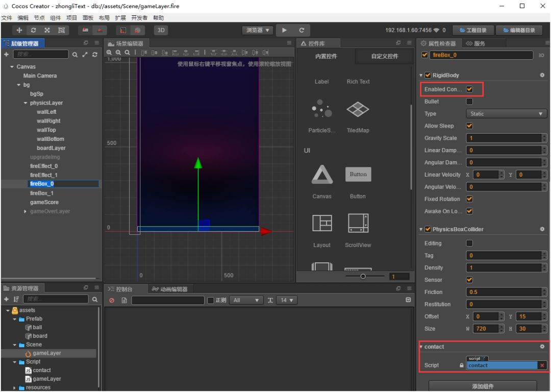The width and height of the screenshot is (551, 392).
Task: Change asset sort order in asset manager
Action: click(x=16, y=299)
